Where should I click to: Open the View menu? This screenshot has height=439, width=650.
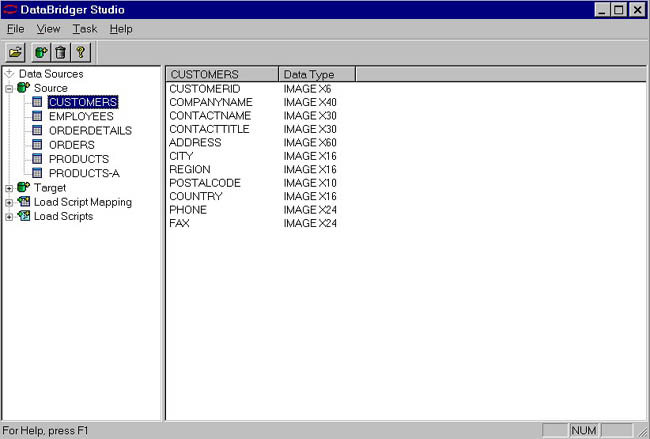[x=48, y=29]
